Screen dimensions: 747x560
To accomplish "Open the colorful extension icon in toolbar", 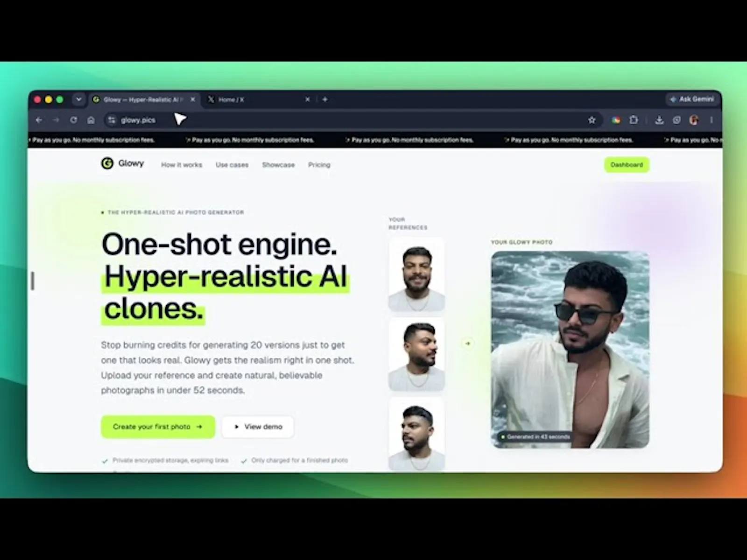I will [616, 120].
